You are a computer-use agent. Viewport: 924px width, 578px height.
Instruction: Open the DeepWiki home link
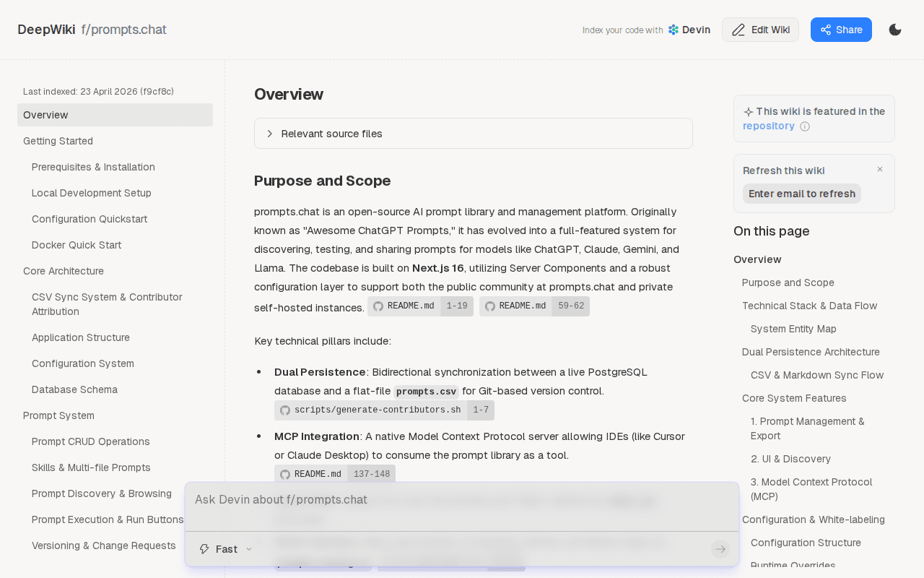[x=46, y=30]
